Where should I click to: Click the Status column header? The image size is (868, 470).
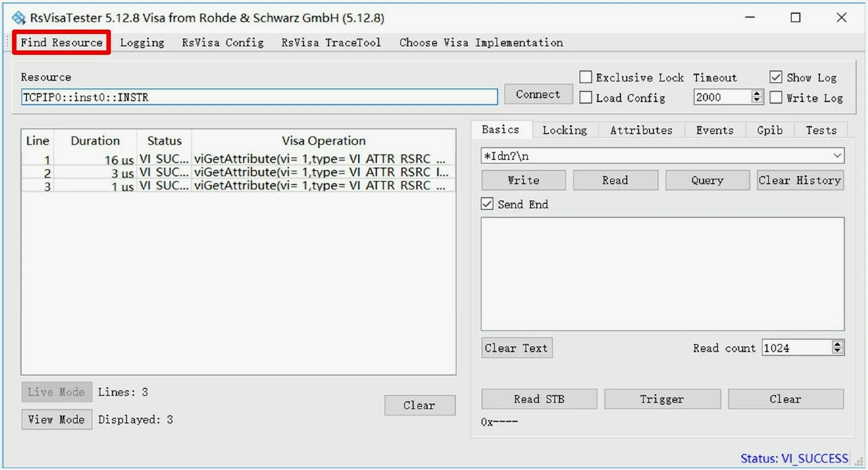click(x=164, y=141)
